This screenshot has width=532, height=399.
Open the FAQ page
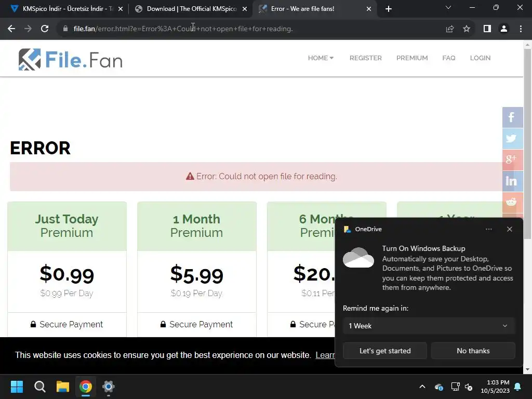(x=448, y=58)
